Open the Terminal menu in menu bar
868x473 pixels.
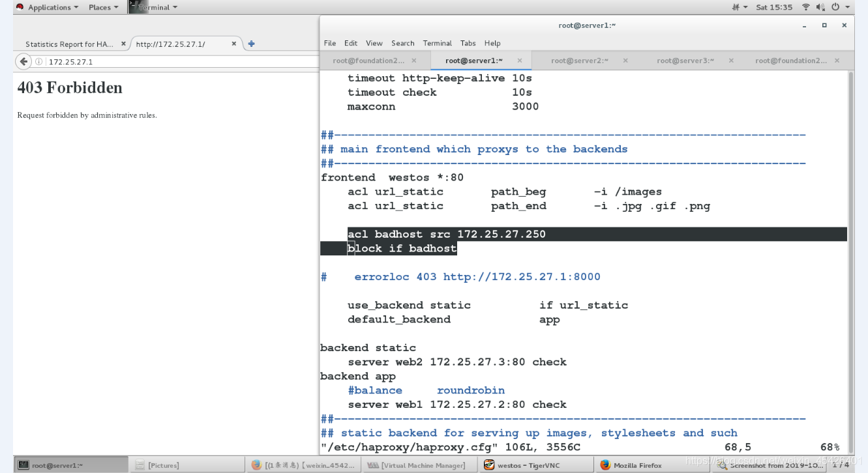click(x=437, y=43)
